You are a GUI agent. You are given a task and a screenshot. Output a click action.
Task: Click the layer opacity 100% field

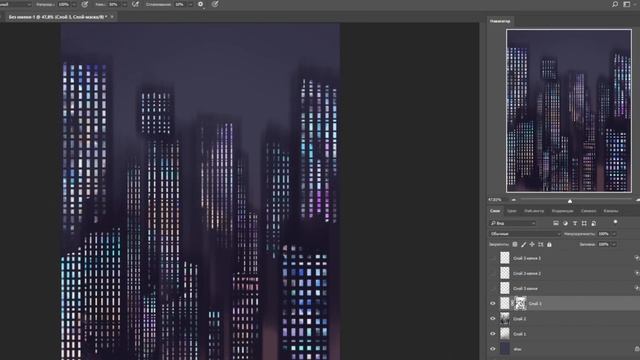coord(604,234)
